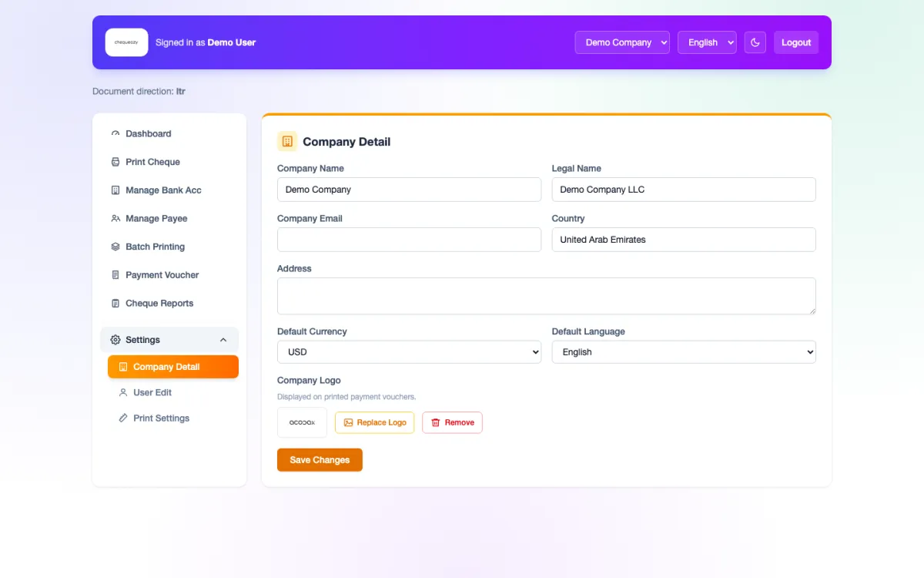Click the company logo thumbnail preview

click(x=302, y=422)
